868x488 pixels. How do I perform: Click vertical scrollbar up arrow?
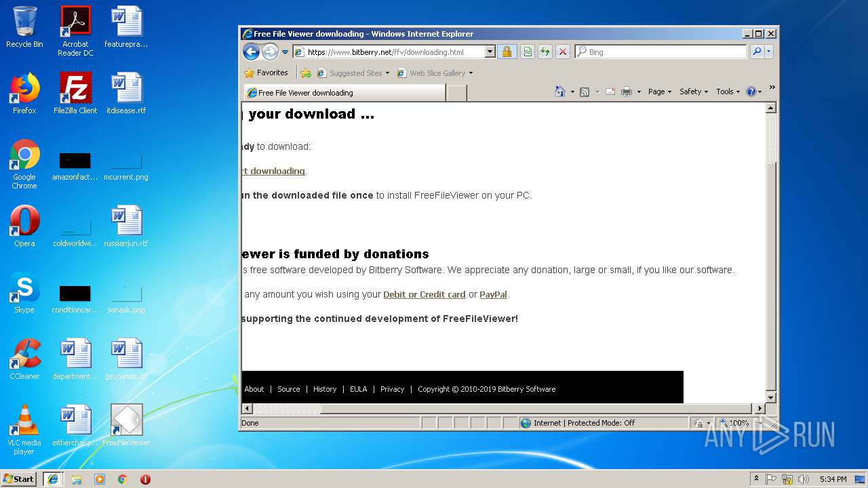click(x=771, y=108)
